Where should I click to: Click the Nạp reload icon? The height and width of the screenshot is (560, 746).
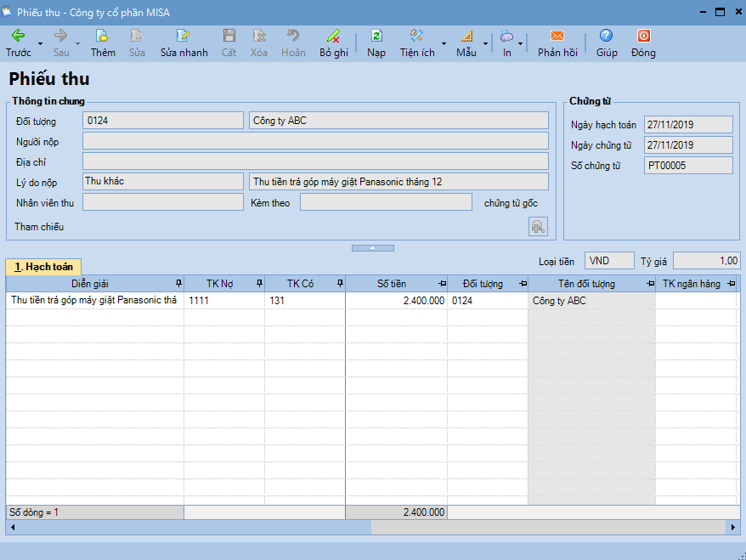click(376, 37)
